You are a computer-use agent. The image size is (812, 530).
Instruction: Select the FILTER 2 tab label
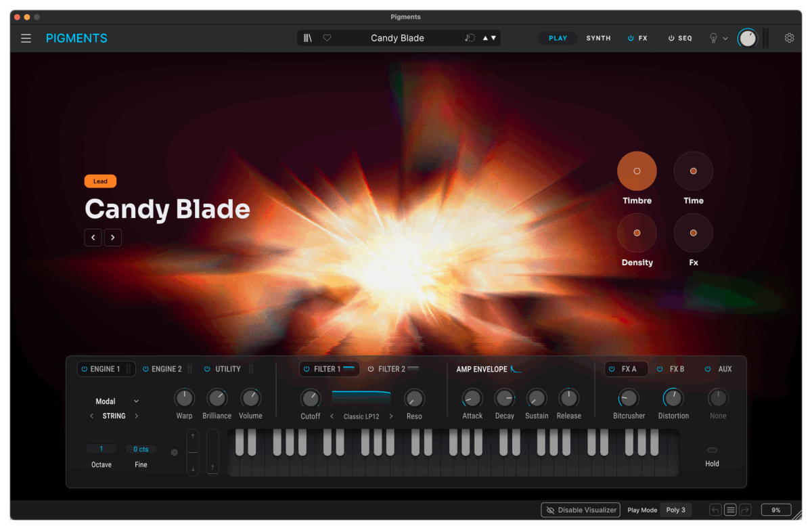[x=392, y=369]
